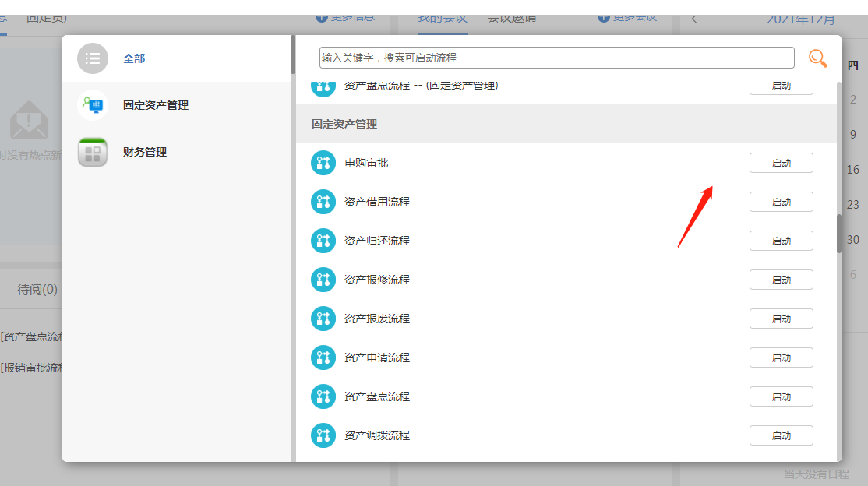This screenshot has width=868, height=486.
Task: Click the 财务管理 category icon
Action: pos(93,152)
